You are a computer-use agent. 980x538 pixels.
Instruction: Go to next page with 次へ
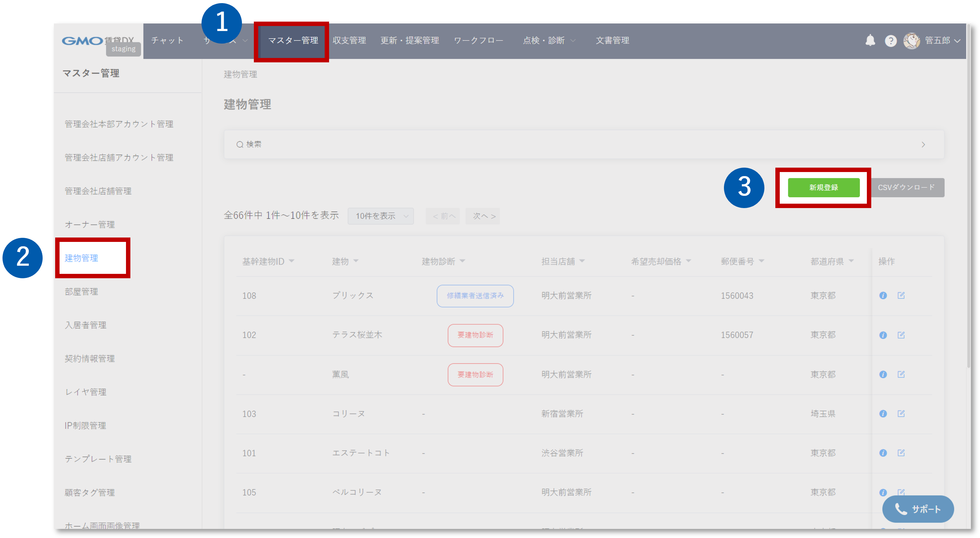tap(483, 216)
